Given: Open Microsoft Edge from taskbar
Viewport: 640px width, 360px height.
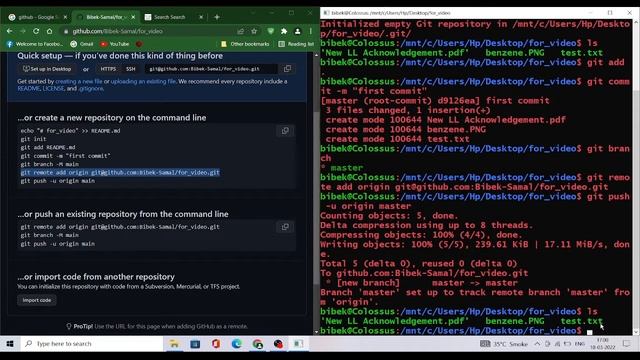Looking at the screenshot, I should coord(237,344).
